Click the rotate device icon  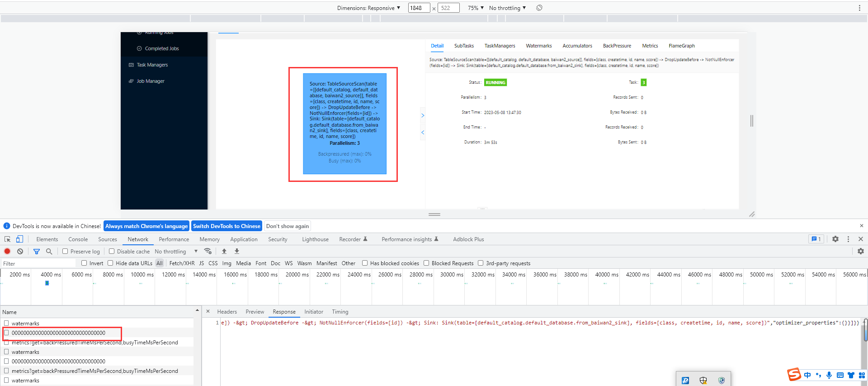click(539, 8)
